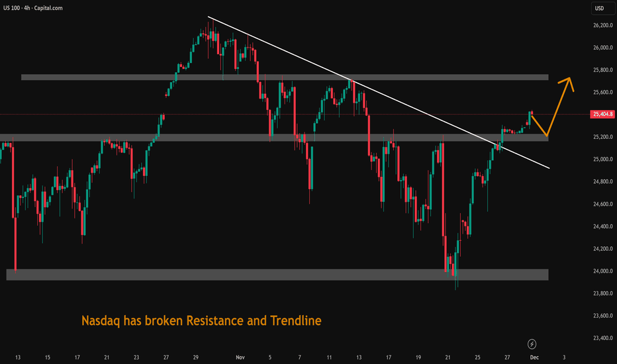The width and height of the screenshot is (617, 364).
Task: Click the 3 date label after Dec
Action: (x=563, y=357)
